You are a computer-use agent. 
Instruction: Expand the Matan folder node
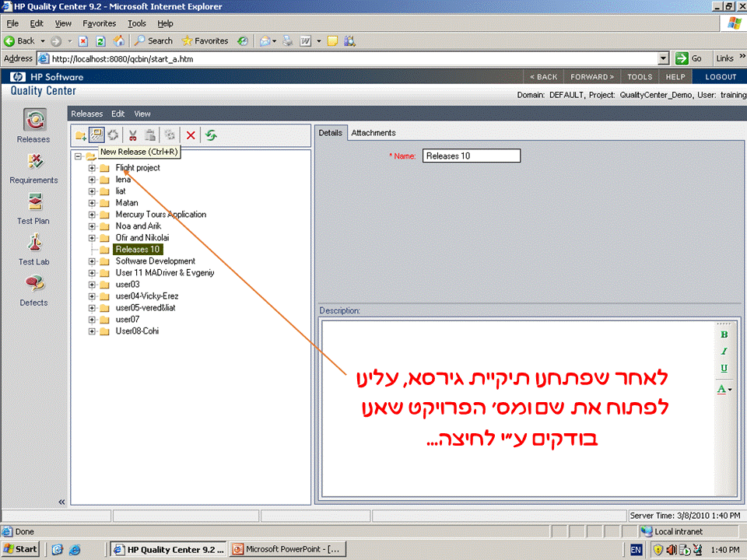click(92, 203)
